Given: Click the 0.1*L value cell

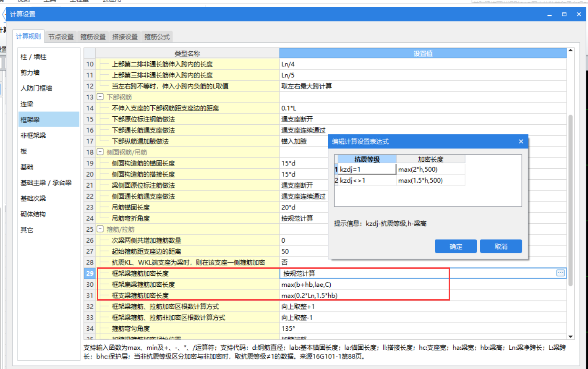Looking at the screenshot, I should pos(423,108).
